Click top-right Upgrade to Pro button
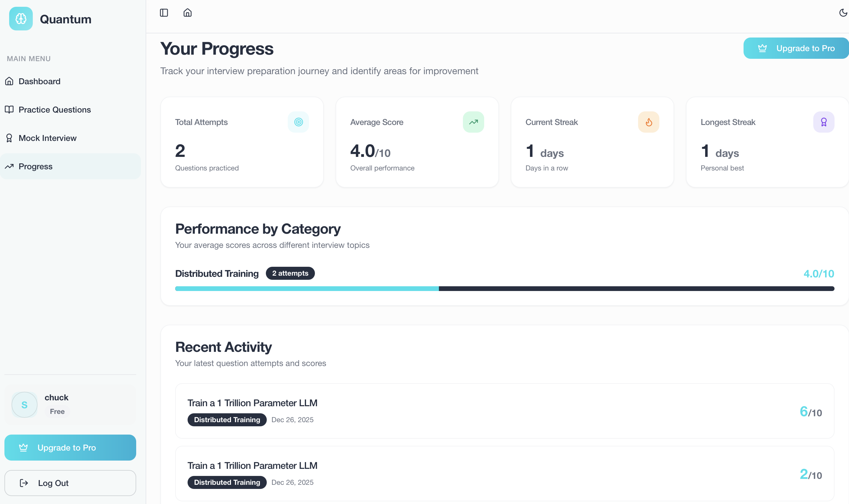 (x=796, y=48)
